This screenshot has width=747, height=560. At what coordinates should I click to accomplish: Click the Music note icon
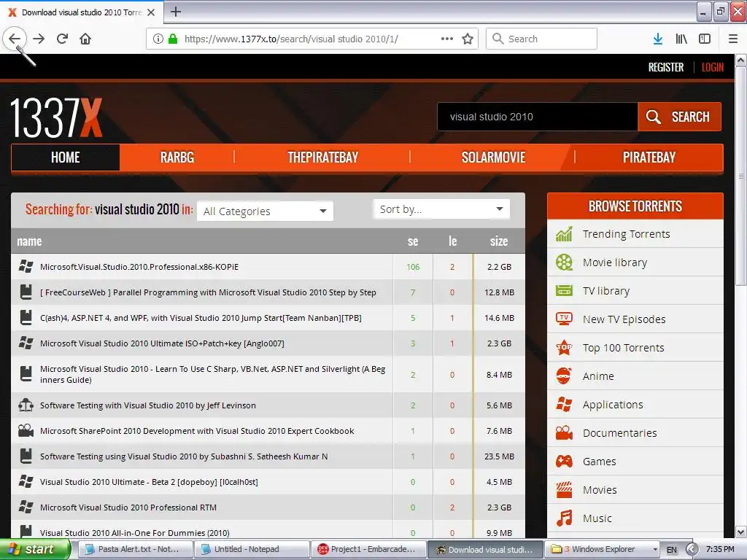564,518
